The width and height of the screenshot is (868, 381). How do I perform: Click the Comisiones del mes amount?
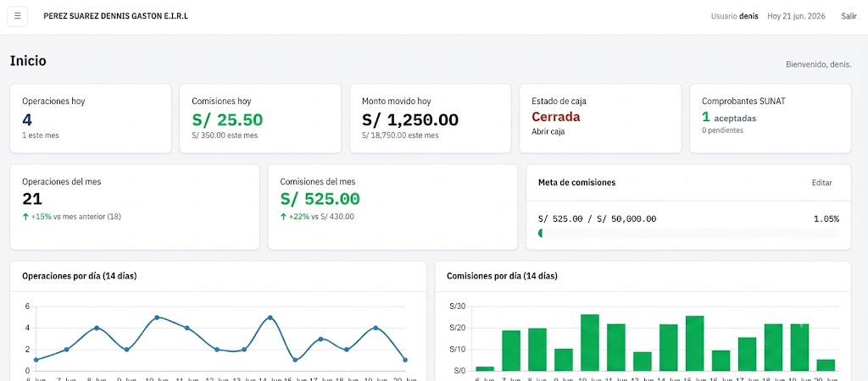pos(320,199)
